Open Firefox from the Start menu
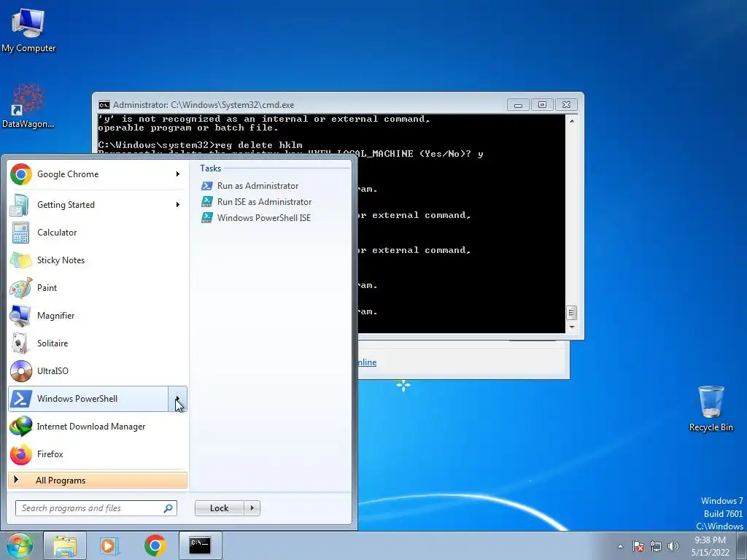This screenshot has height=560, width=747. pyautogui.click(x=98, y=454)
